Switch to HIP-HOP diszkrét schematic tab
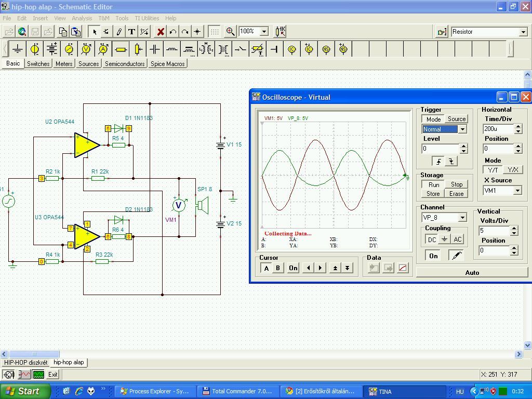 [25, 362]
